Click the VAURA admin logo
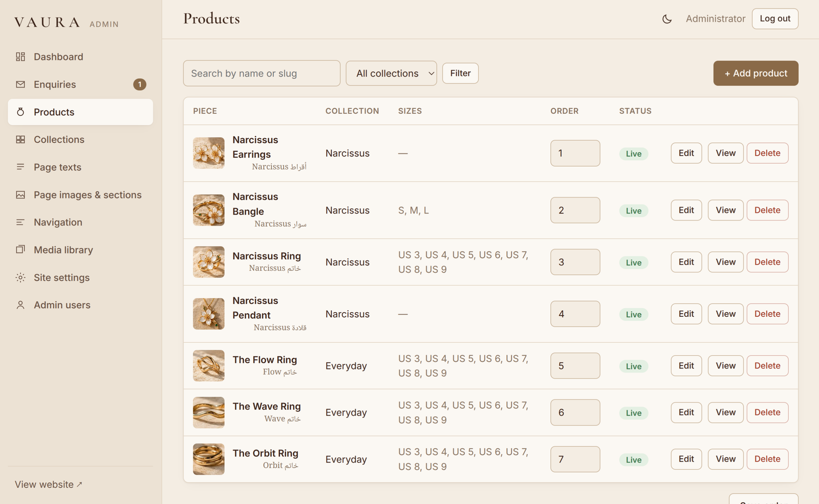 tap(67, 23)
